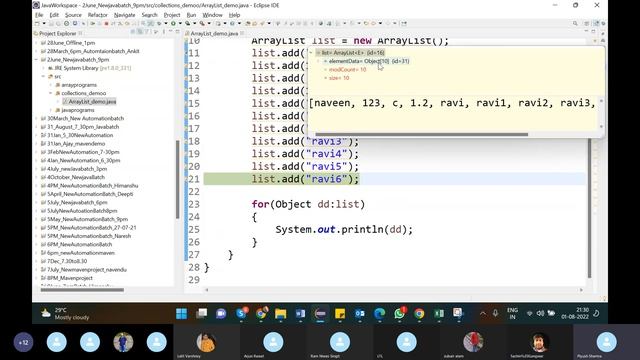640x360 pixels.
Task: Open Excel from the taskbar
Action: [x=439, y=313]
